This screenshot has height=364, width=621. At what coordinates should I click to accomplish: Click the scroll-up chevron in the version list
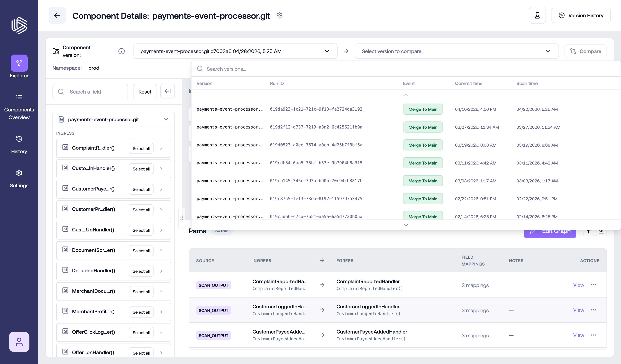pyautogui.click(x=406, y=95)
